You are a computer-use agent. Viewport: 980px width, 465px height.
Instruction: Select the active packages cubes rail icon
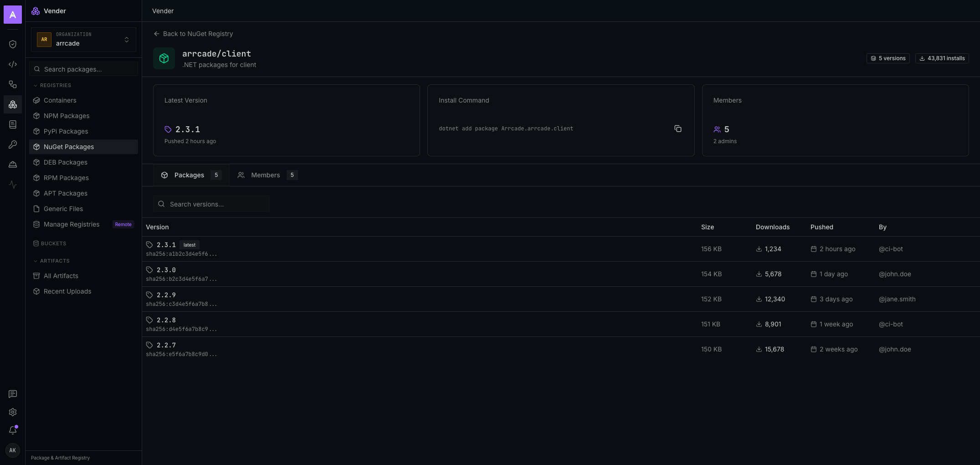pyautogui.click(x=13, y=104)
